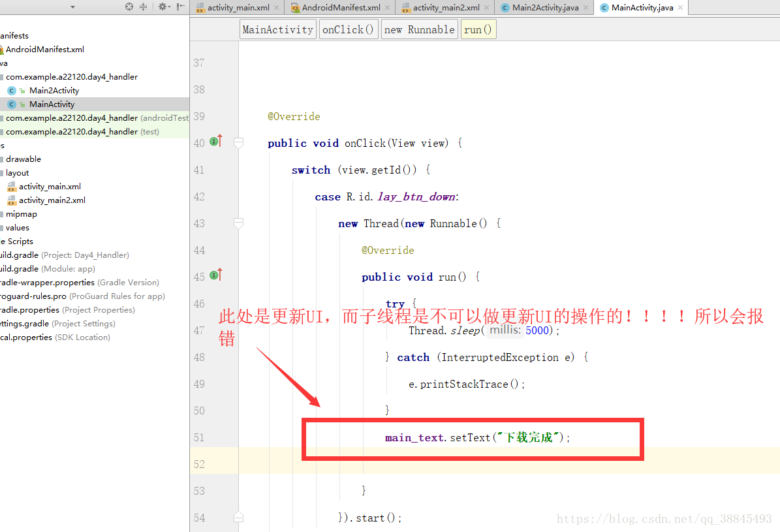Collapse Runnable fold marker on line 43
The image size is (780, 532).
click(238, 223)
